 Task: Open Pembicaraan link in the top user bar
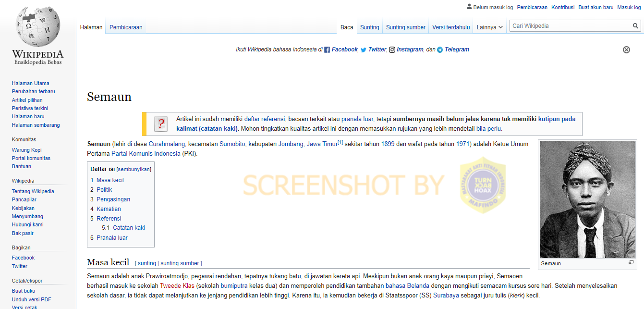tap(532, 7)
